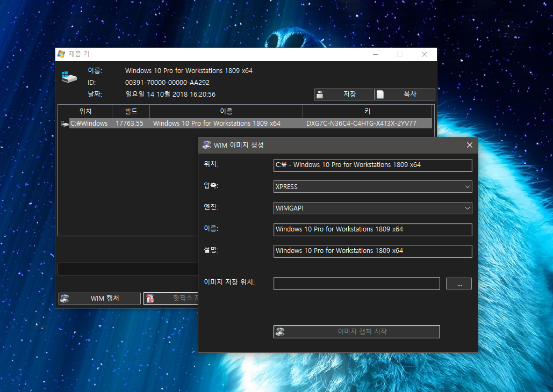Click the 이미지 저장 위치 input field
This screenshot has width=553, height=392.
pyautogui.click(x=356, y=284)
